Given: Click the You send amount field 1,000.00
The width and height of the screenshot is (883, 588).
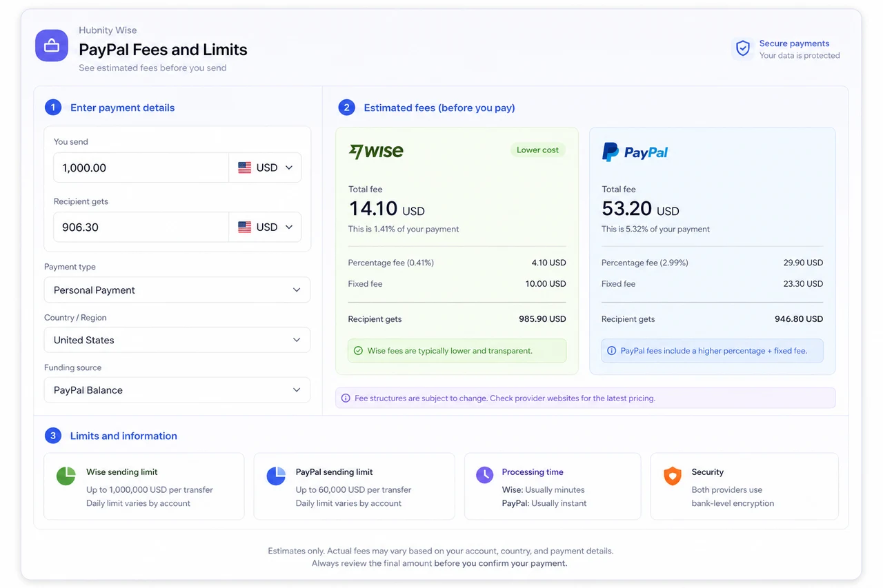Looking at the screenshot, I should click(141, 168).
